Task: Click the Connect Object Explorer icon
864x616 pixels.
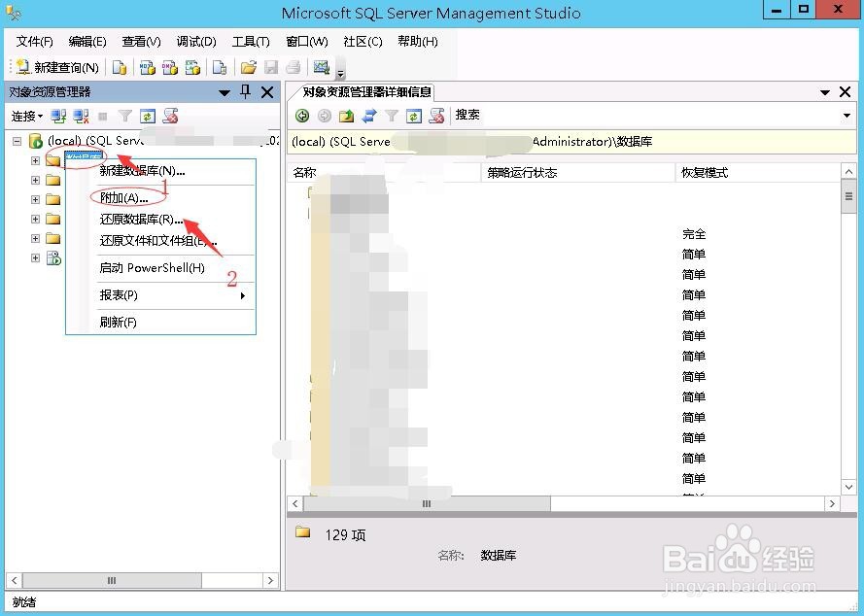Action: click(x=58, y=117)
